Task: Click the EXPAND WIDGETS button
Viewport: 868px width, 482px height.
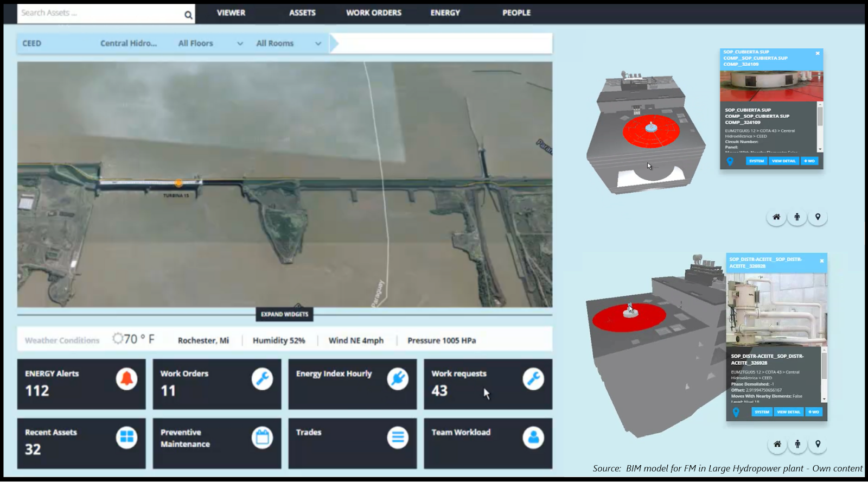Action: click(284, 314)
